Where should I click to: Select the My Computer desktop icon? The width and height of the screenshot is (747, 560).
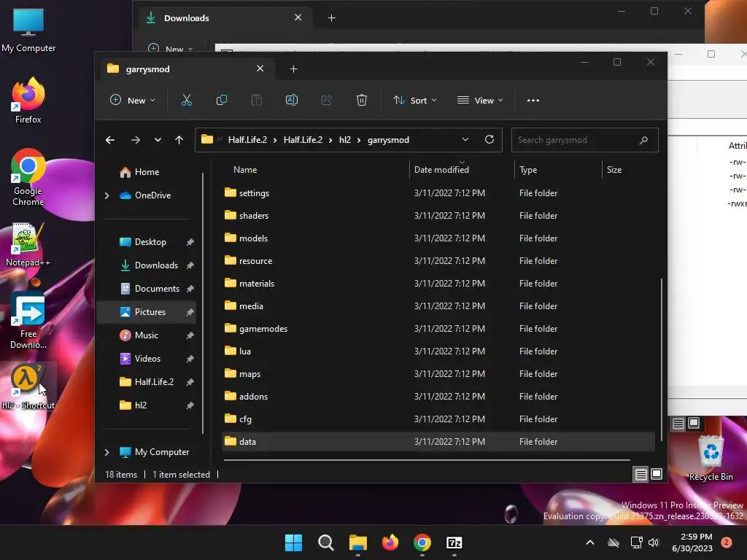[x=28, y=30]
